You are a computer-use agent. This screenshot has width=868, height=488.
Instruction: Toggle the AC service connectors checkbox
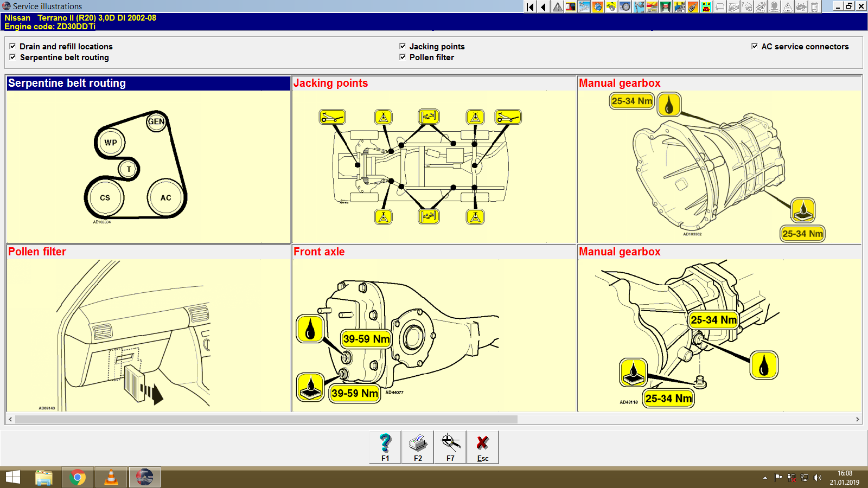click(754, 46)
